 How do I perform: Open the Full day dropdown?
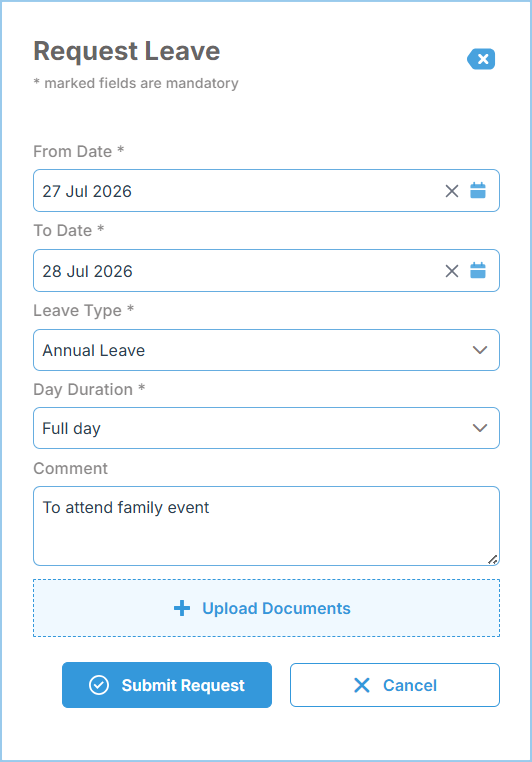pyautogui.click(x=266, y=428)
